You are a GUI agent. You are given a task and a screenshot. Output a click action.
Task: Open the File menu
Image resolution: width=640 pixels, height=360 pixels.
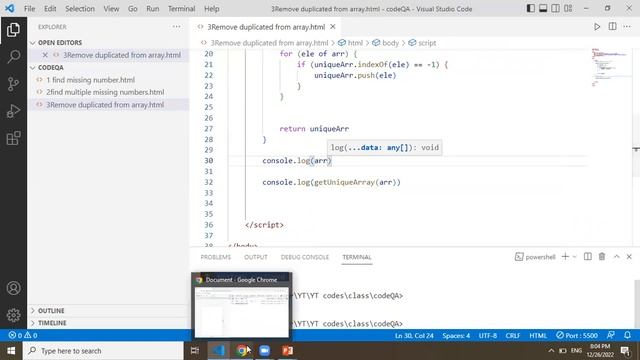pyautogui.click(x=29, y=9)
